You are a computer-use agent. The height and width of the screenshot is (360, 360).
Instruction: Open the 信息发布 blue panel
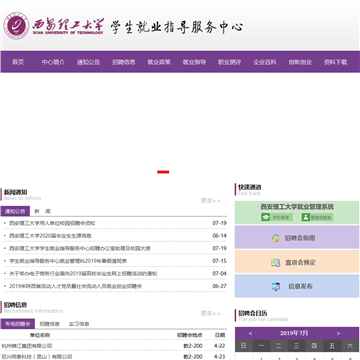[x=297, y=286]
